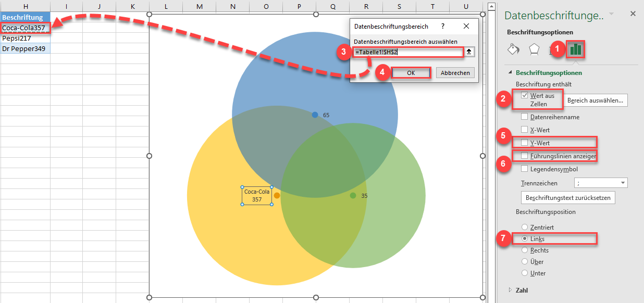This screenshot has height=303, width=644.
Task: Click the data label range input field
Action: coord(408,52)
